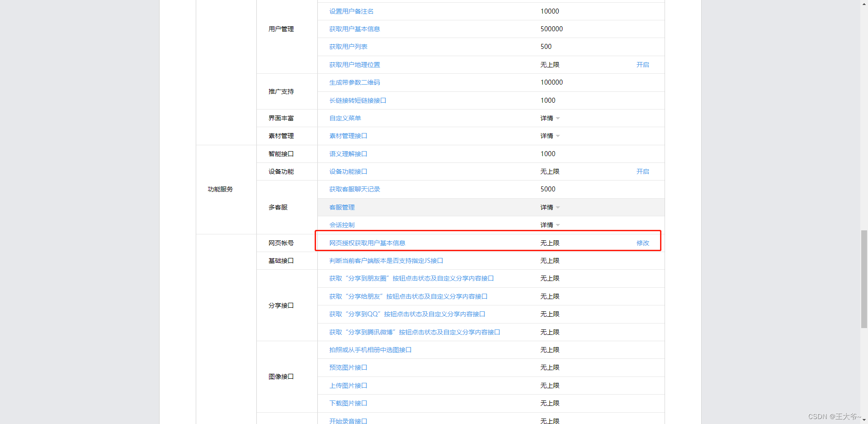Open 开始录音接口 link
This screenshot has width=868, height=424.
(x=348, y=421)
